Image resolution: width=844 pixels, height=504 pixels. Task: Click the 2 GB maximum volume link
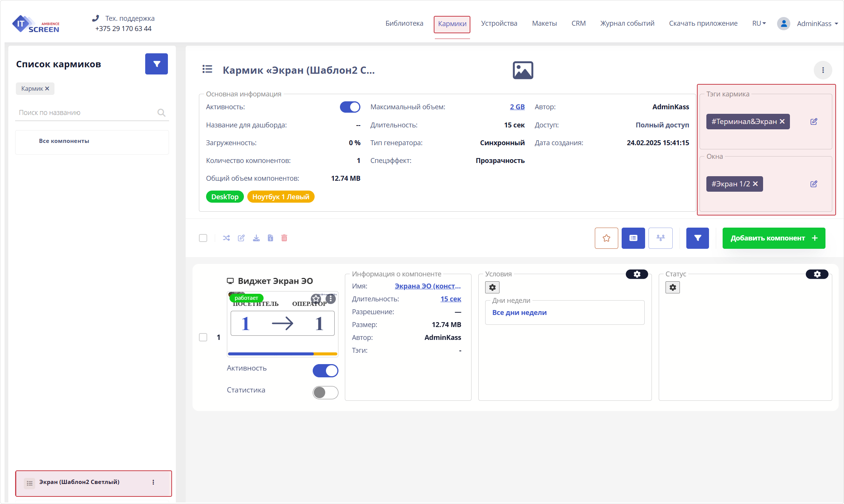(x=517, y=107)
